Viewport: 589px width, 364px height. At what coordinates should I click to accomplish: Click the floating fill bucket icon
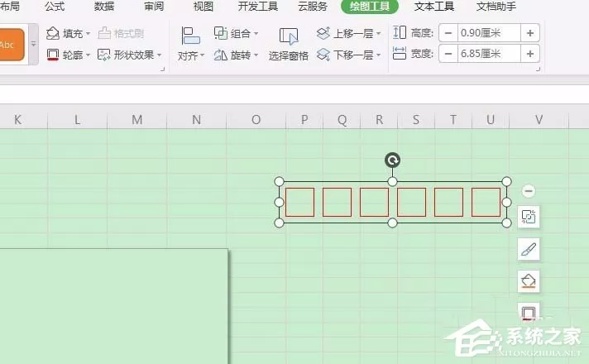point(529,281)
